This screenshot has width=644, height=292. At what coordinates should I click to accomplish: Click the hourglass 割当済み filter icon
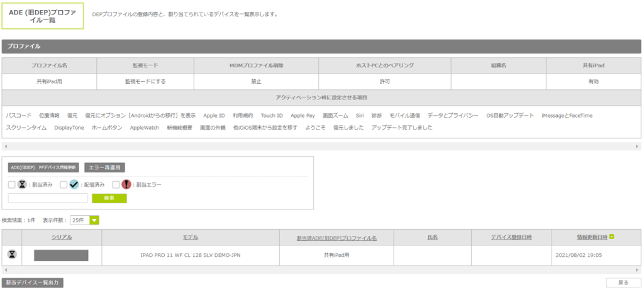point(22,184)
